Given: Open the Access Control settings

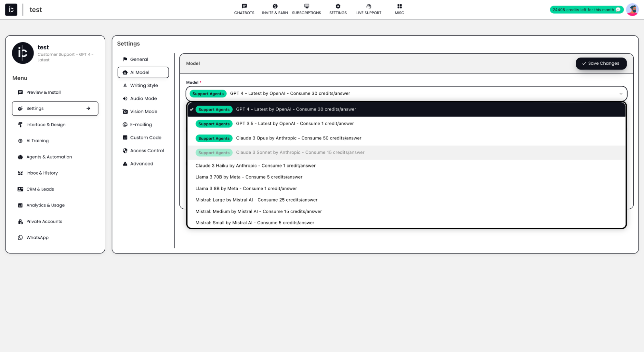Looking at the screenshot, I should 147,150.
